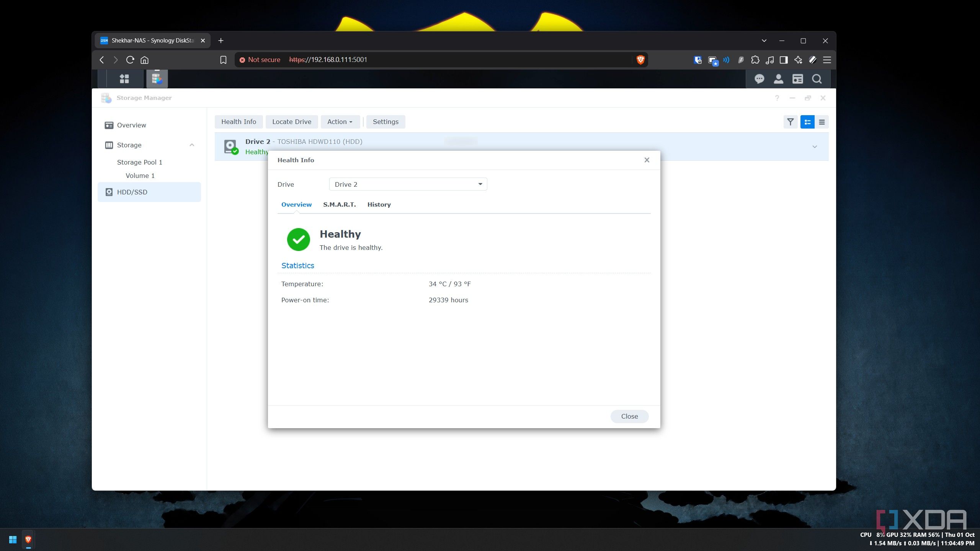Reload the page in browser

(130, 60)
